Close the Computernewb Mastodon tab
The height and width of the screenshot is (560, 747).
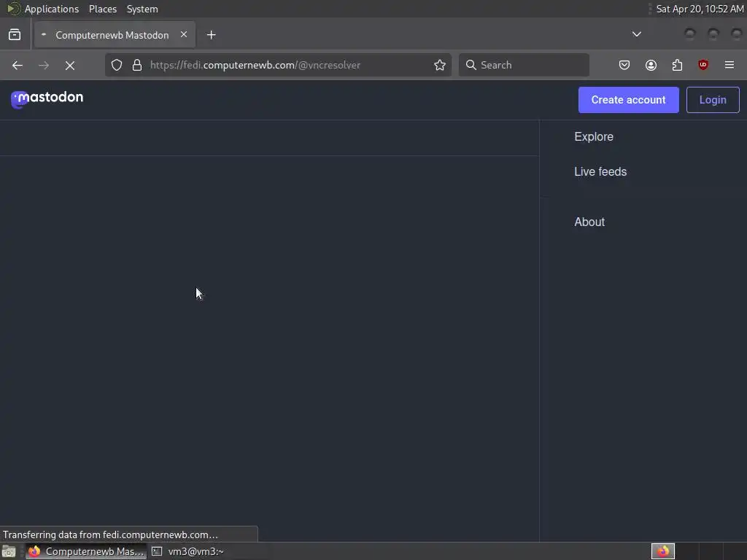click(x=183, y=34)
